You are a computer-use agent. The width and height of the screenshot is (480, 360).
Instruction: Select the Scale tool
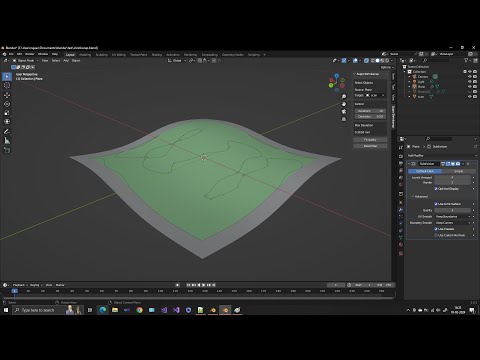(7, 113)
